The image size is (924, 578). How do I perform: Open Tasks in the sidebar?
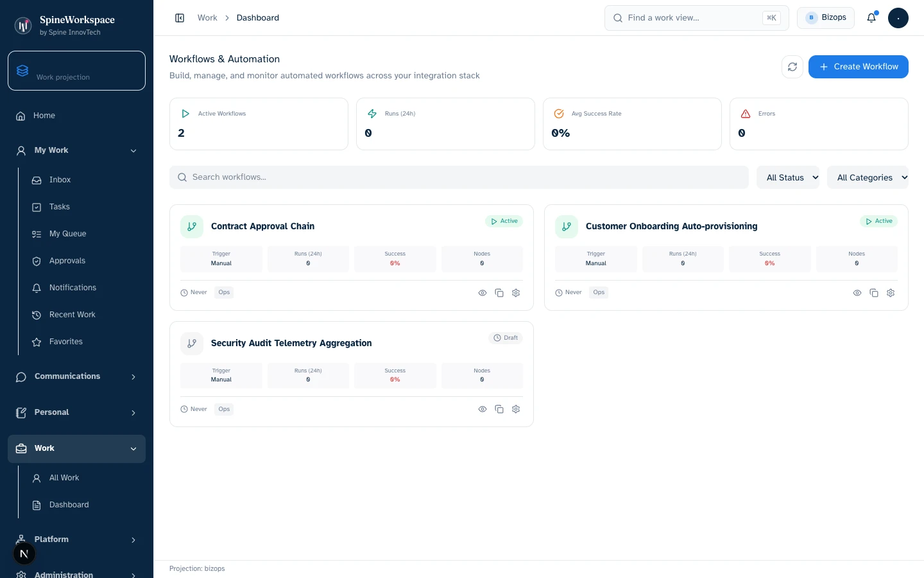[85, 207]
